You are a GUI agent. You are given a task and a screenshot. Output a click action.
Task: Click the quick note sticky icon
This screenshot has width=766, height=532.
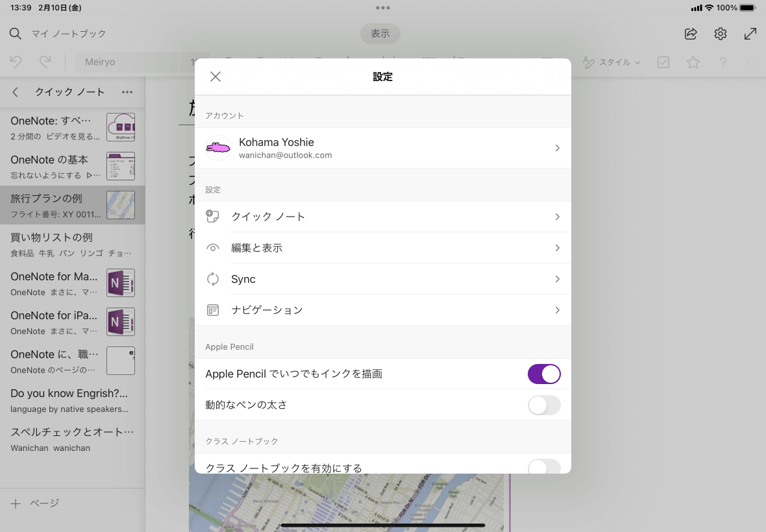[212, 216]
